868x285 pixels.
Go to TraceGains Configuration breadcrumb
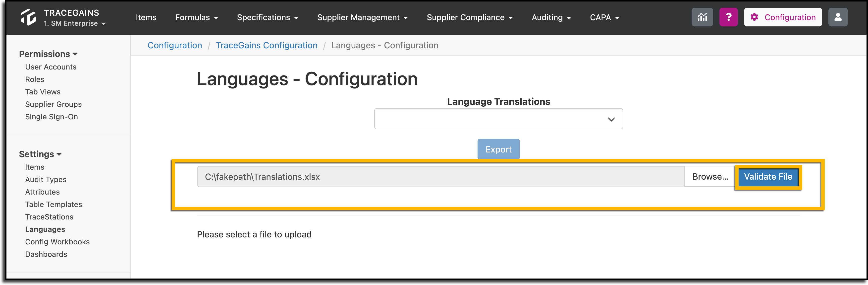click(x=267, y=45)
